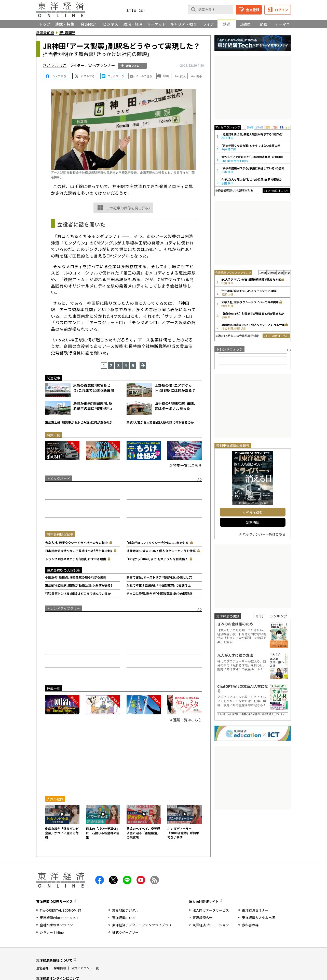Open footer YouTube icon

click(x=141, y=880)
